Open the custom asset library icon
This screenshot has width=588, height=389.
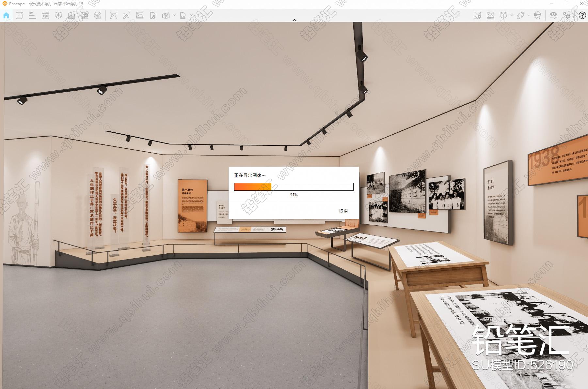tap(85, 15)
